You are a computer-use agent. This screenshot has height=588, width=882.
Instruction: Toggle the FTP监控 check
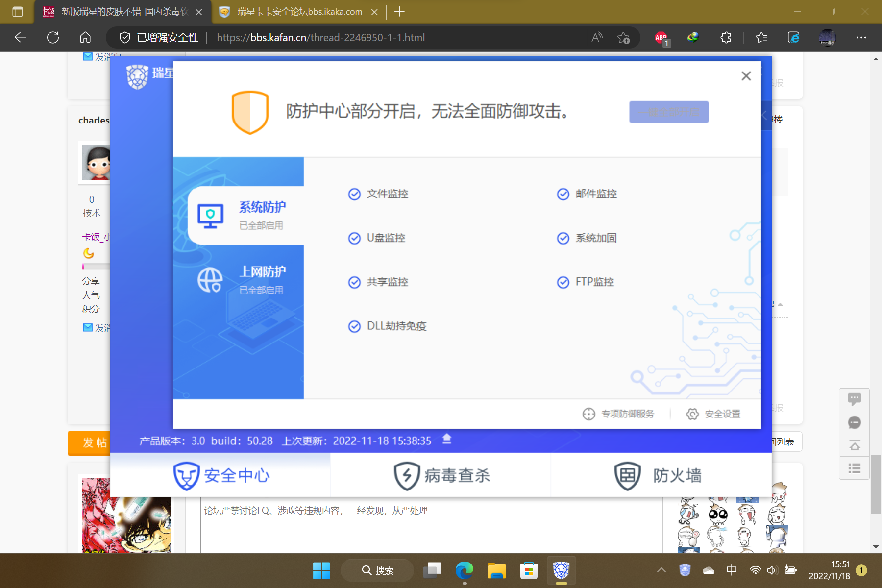563,283
